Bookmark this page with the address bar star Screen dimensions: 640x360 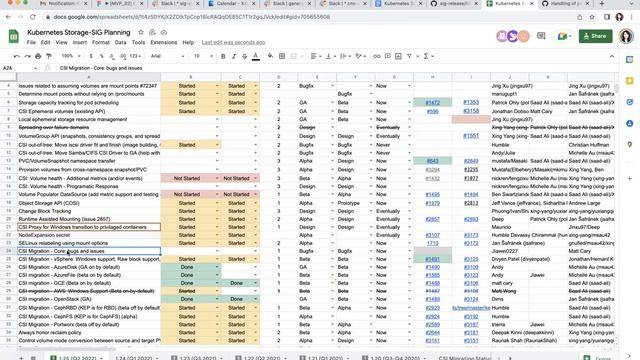(x=592, y=17)
